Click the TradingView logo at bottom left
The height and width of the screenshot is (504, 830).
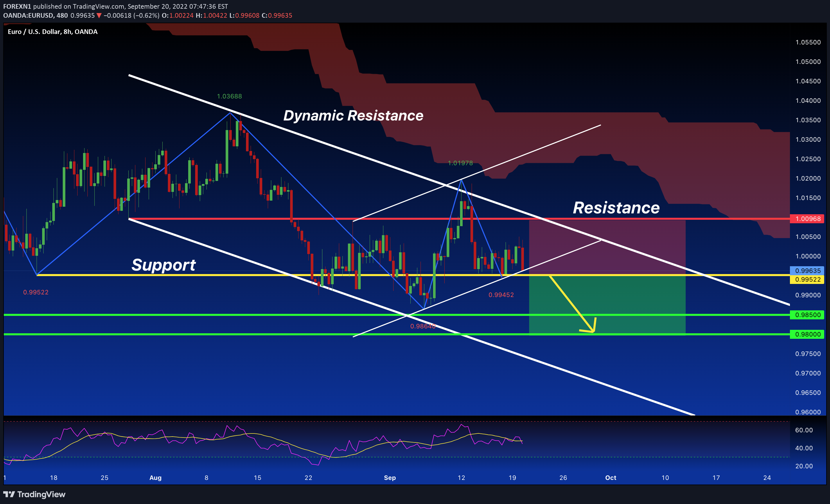click(34, 494)
